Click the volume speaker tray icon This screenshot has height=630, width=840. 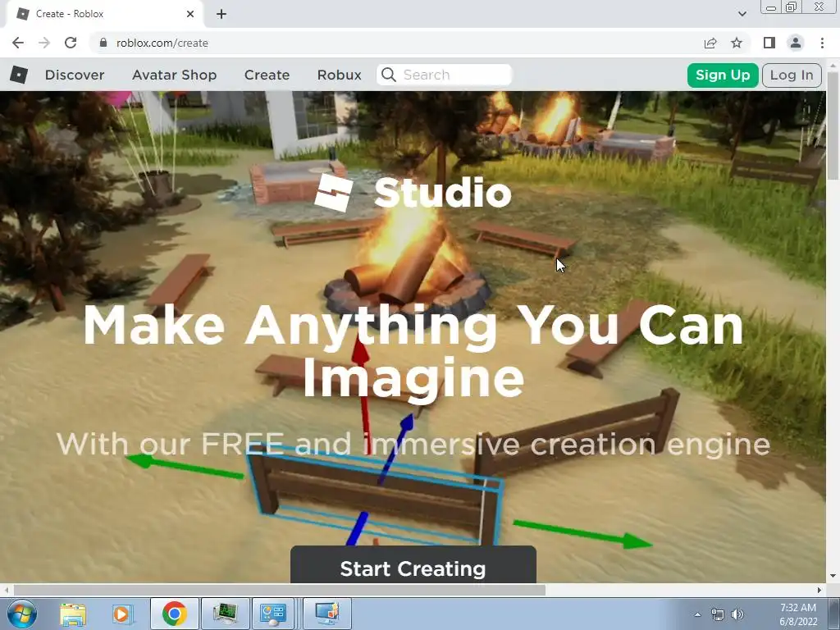click(x=737, y=614)
